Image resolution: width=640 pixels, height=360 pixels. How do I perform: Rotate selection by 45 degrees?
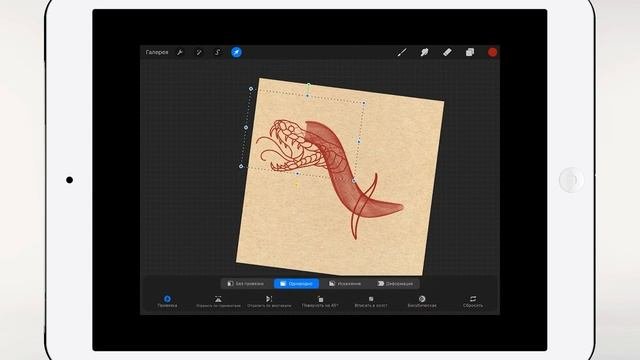coord(320,302)
